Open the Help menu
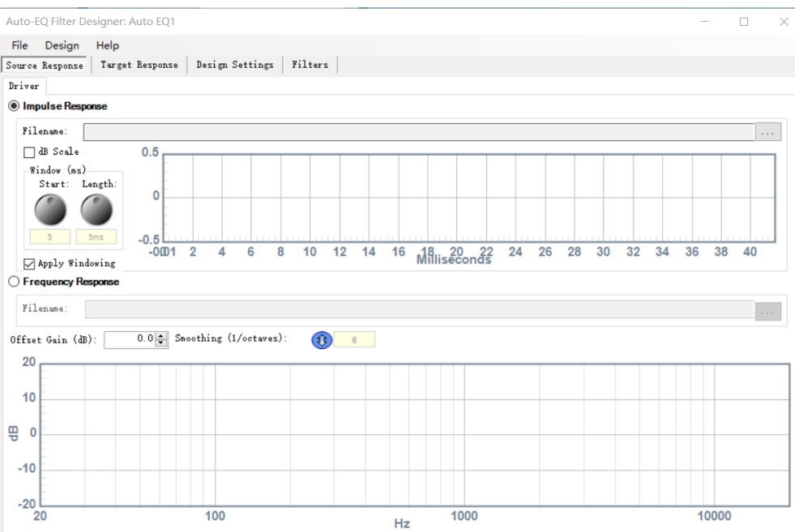The height and width of the screenshot is (532, 795). pyautogui.click(x=108, y=45)
